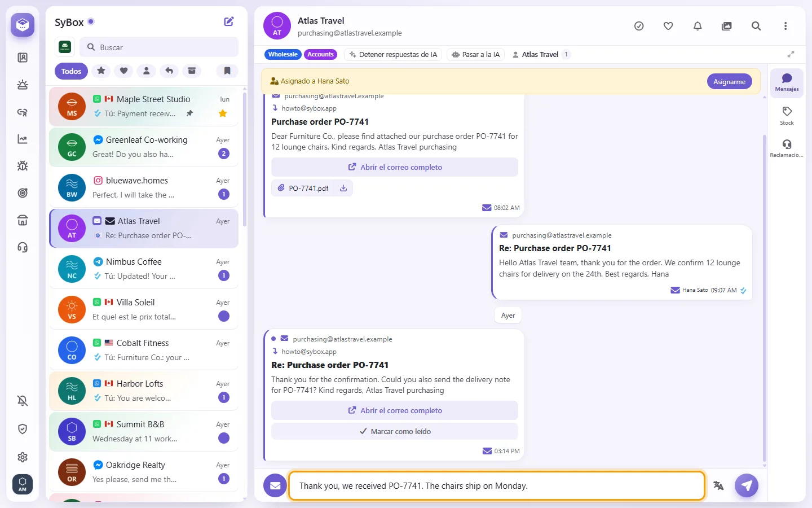Switch to the Mensajes side tab

(x=787, y=82)
